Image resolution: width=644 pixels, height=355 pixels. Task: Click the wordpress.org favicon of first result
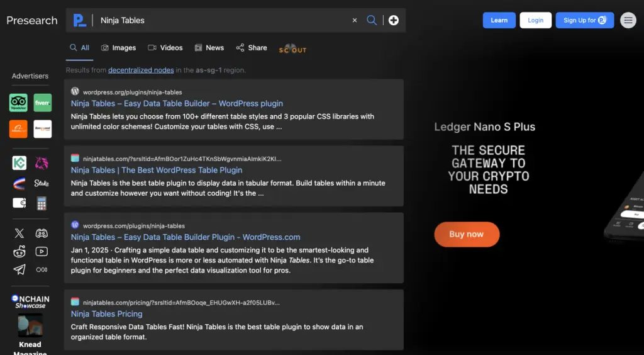point(75,91)
